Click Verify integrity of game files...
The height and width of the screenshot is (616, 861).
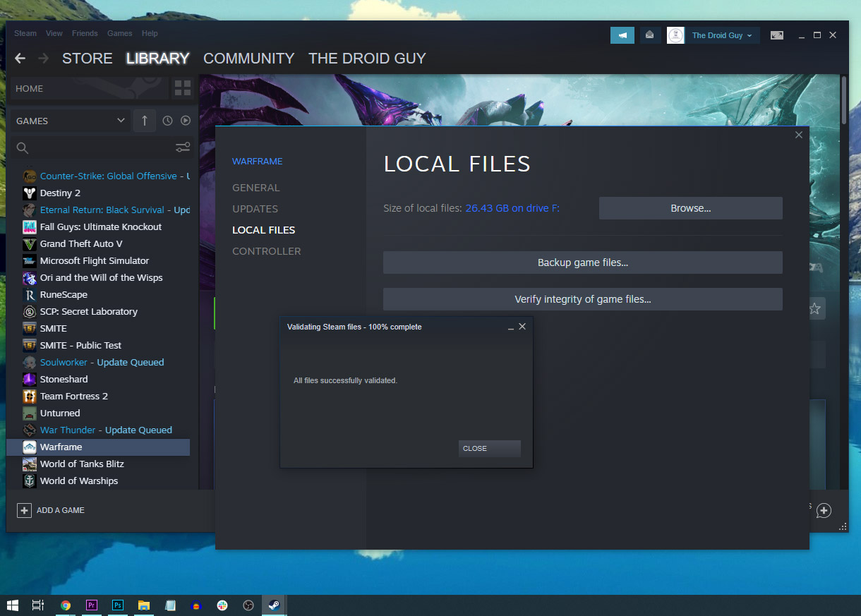click(x=582, y=299)
